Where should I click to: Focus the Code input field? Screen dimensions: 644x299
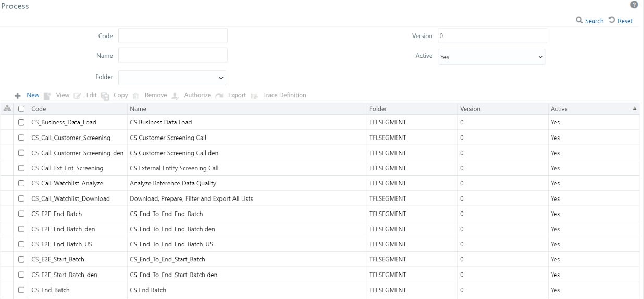point(173,35)
